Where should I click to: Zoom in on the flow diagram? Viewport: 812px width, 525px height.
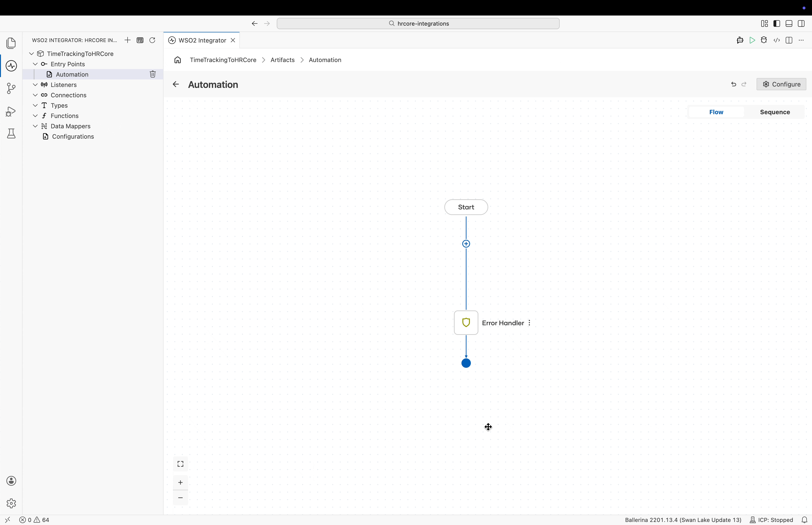[x=181, y=482]
